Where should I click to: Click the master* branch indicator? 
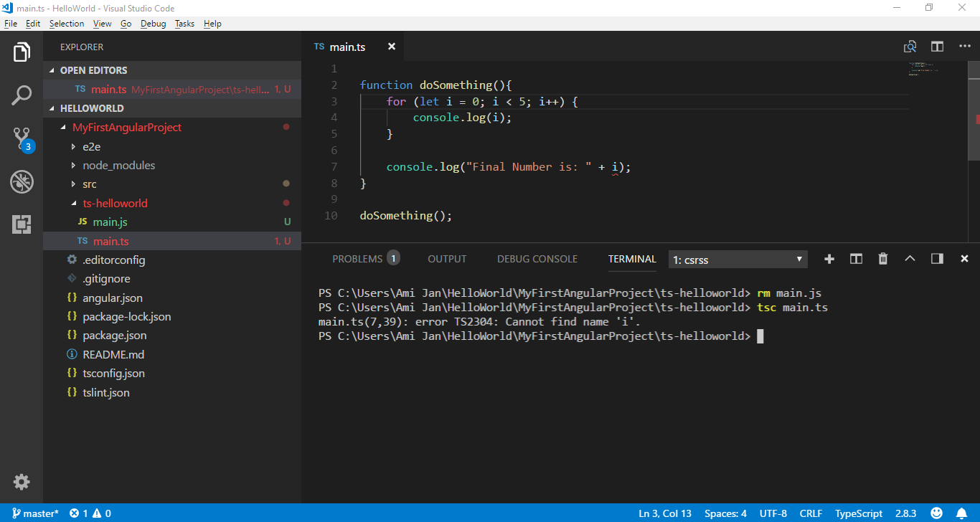(35, 513)
